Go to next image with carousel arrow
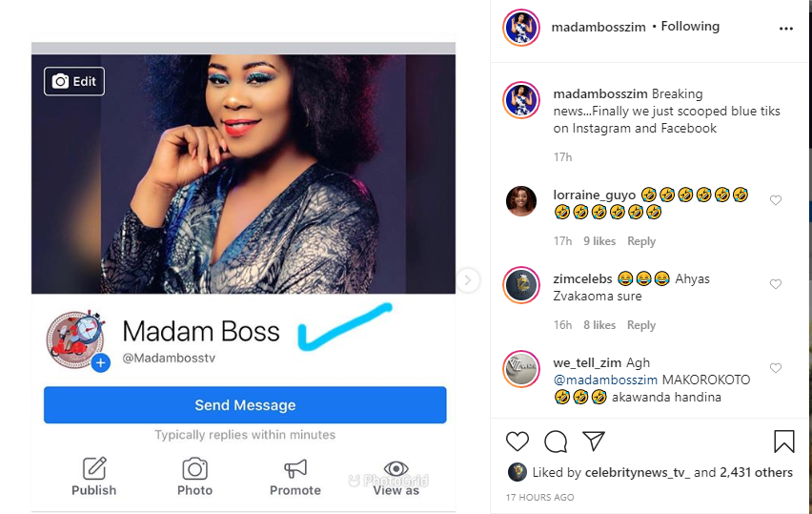 (468, 280)
